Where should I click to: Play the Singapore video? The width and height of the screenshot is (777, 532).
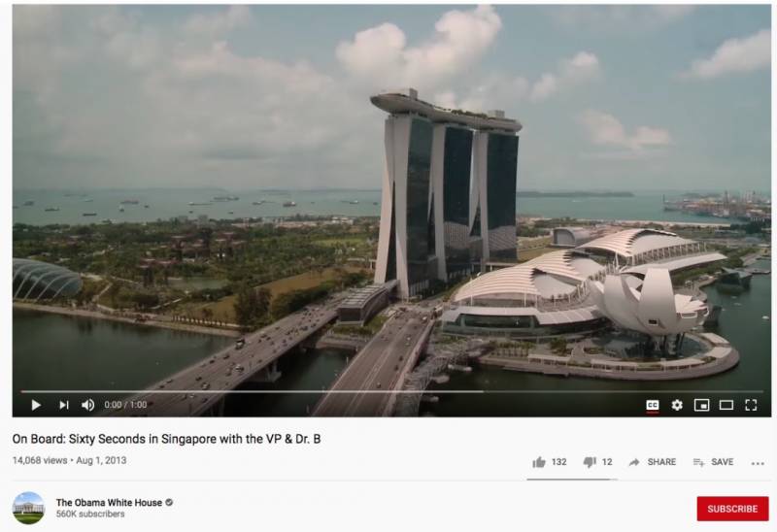(36, 405)
